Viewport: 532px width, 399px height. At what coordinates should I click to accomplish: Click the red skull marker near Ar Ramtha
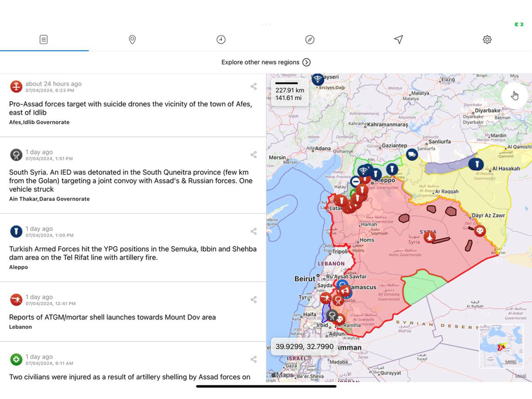click(340, 319)
